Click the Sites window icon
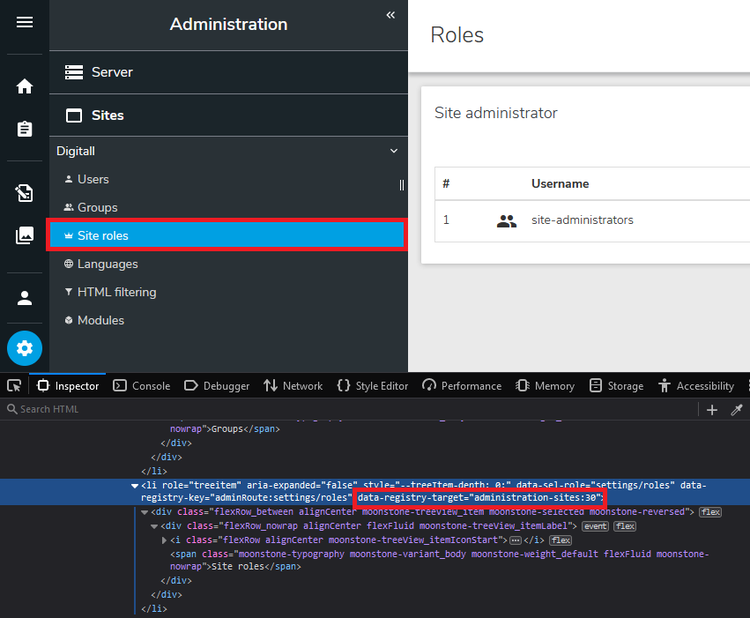The image size is (750, 618). point(74,116)
